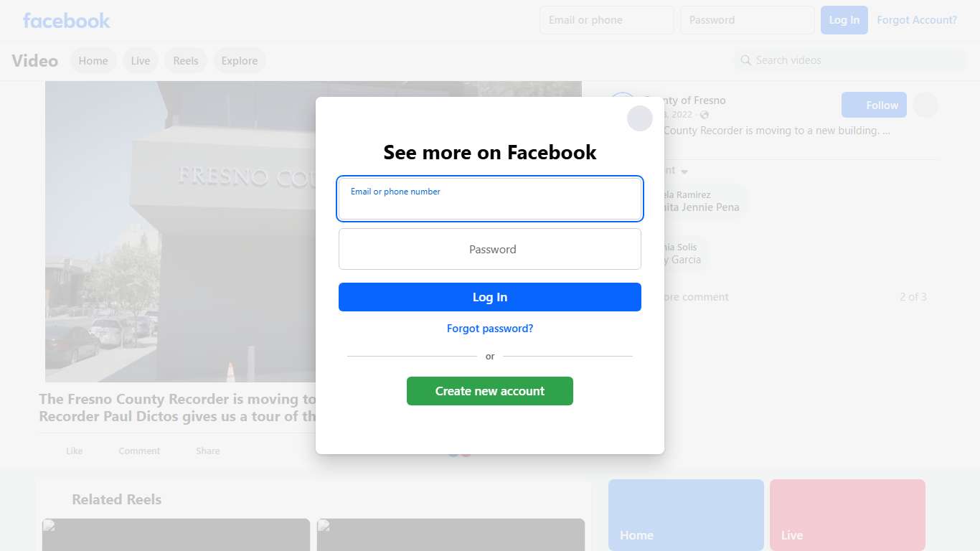Click the search videos magnifier icon

(746, 60)
